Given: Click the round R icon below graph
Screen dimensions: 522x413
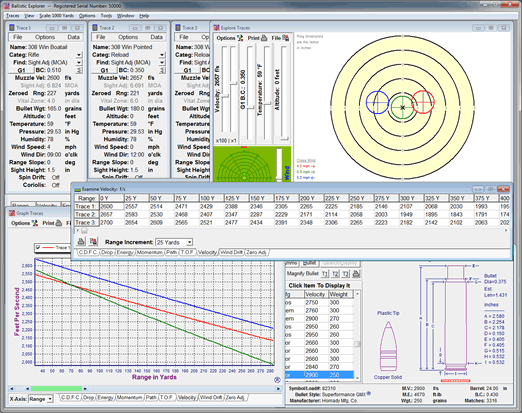Looking at the screenshot, I should pyautogui.click(x=277, y=380).
